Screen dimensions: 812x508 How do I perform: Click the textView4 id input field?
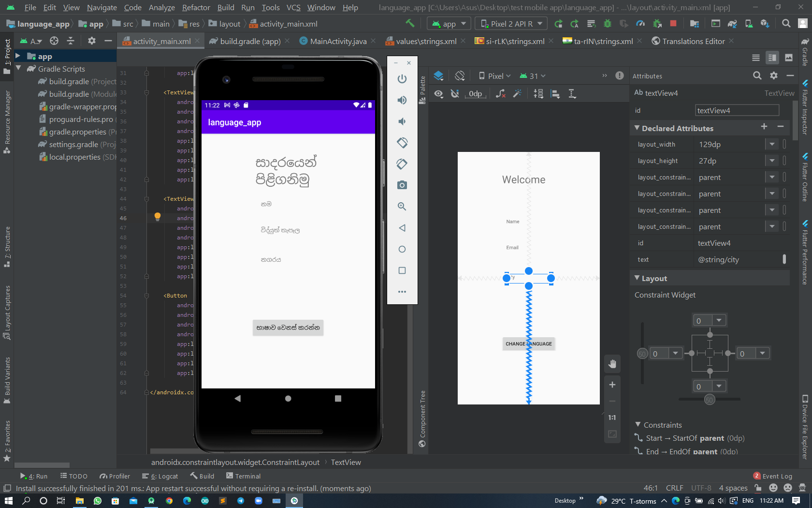(x=737, y=110)
